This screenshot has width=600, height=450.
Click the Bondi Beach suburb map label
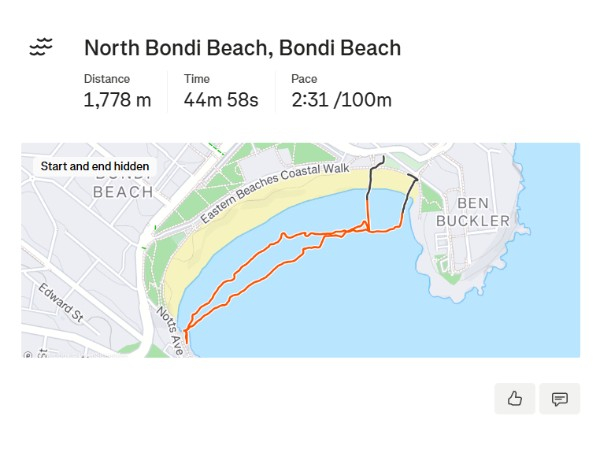click(x=123, y=182)
